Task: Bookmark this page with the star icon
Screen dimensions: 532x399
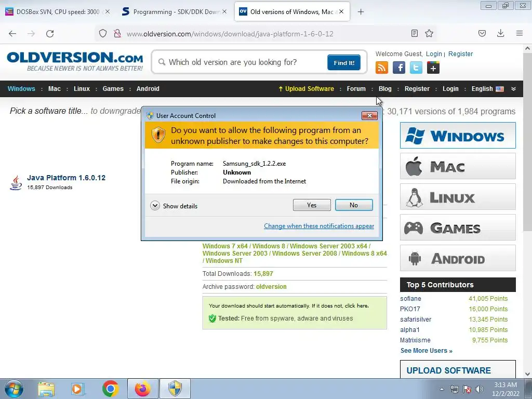Action: (x=429, y=33)
